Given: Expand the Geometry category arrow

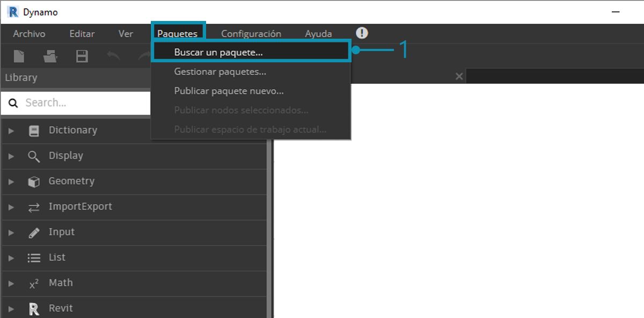Looking at the screenshot, I should coord(11,182).
